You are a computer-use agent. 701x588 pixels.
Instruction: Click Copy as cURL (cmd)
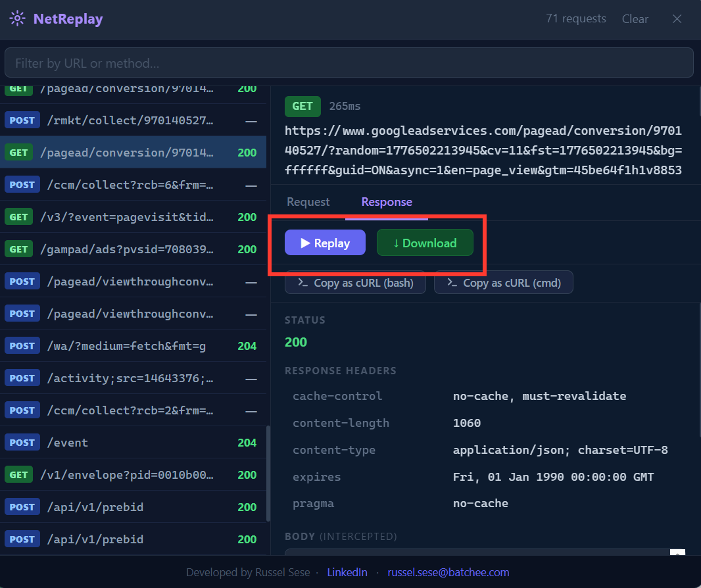pos(503,283)
